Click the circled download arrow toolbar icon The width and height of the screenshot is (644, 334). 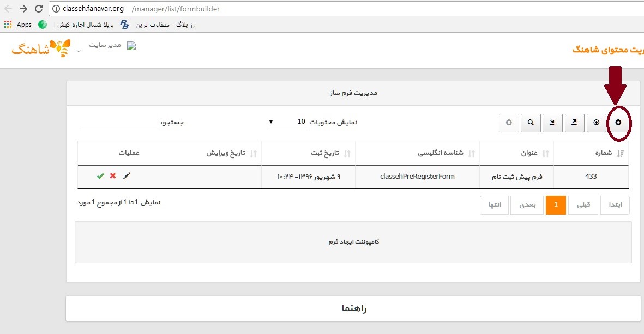click(x=597, y=123)
